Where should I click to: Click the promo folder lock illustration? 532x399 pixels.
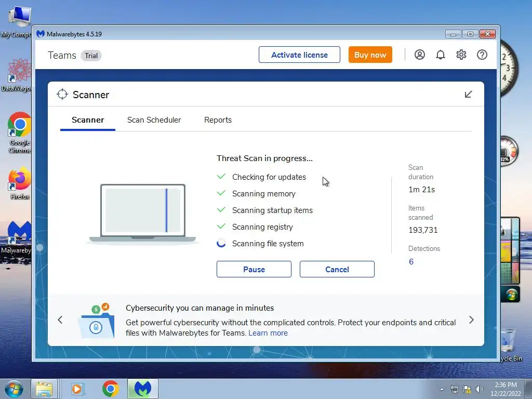click(x=96, y=320)
